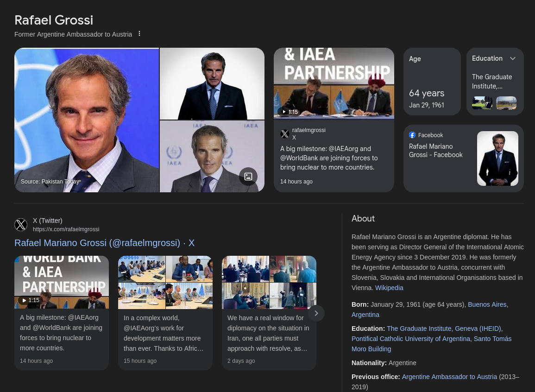This screenshot has width=535, height=392.
Task: Open the Rafael Mariano Grossi (@rafaelmgrossi) X link
Action: tap(104, 243)
